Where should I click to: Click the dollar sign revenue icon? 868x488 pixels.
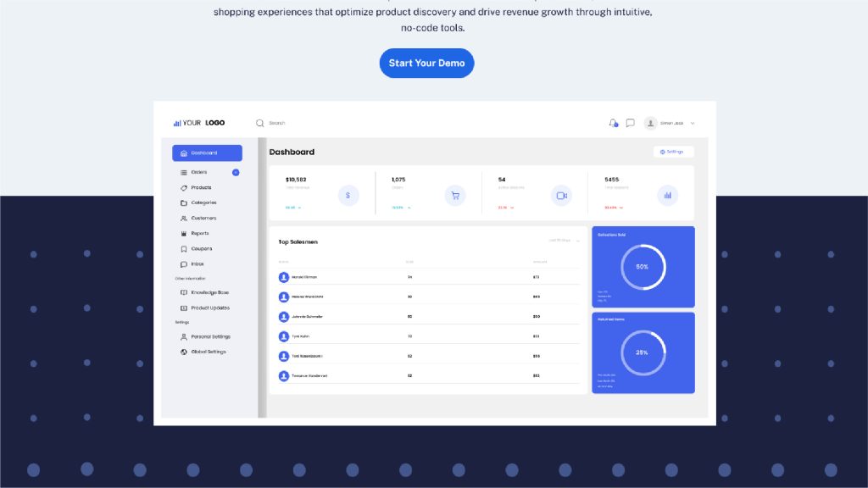pyautogui.click(x=348, y=196)
